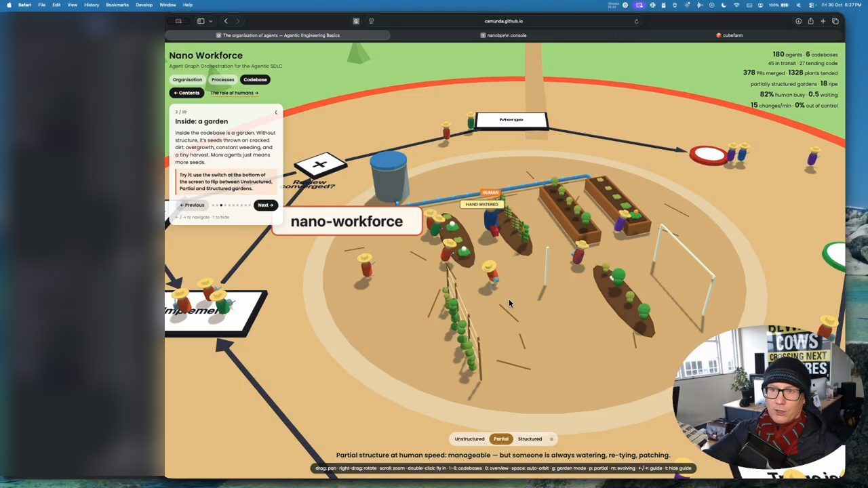Open the Safari downloads icon
The height and width of the screenshot is (488, 868).
pos(798,21)
